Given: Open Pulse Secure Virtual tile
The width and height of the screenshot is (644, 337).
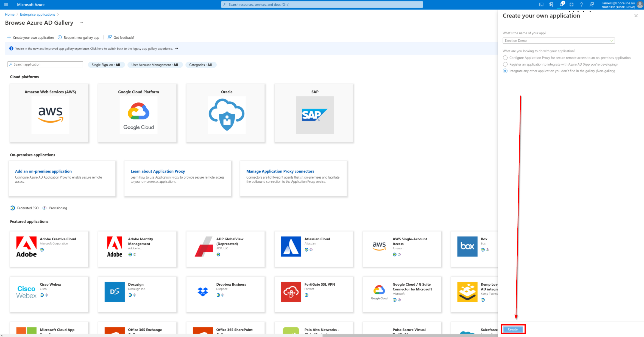Looking at the screenshot, I should (x=402, y=328).
